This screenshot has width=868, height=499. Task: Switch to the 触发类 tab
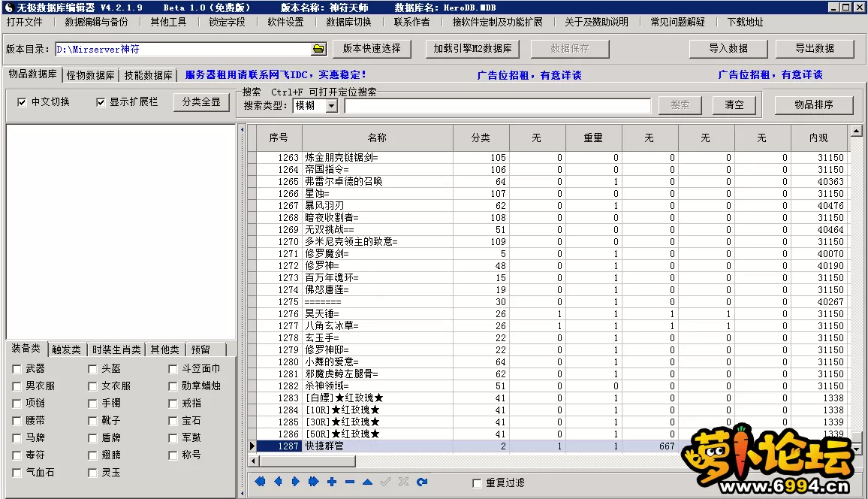click(66, 349)
